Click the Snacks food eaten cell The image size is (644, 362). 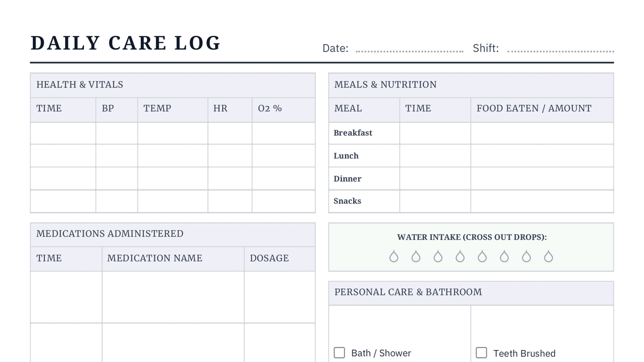tap(542, 201)
